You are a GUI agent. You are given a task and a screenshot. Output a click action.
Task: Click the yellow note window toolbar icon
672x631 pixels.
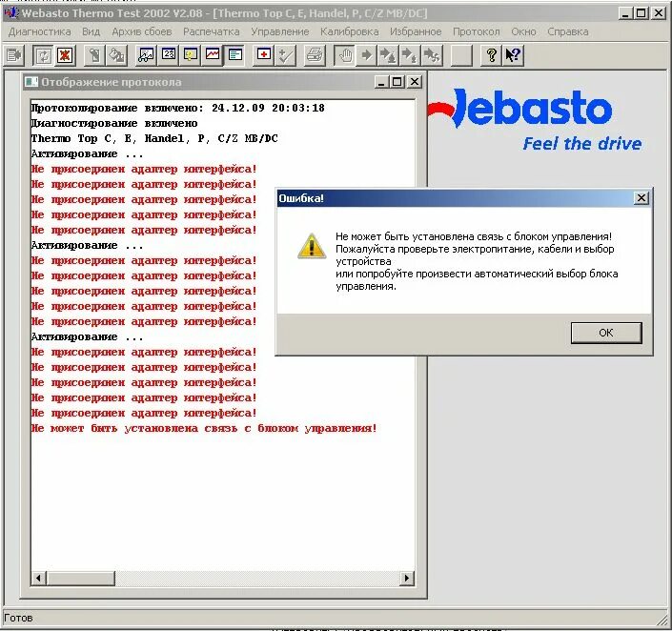(x=191, y=55)
